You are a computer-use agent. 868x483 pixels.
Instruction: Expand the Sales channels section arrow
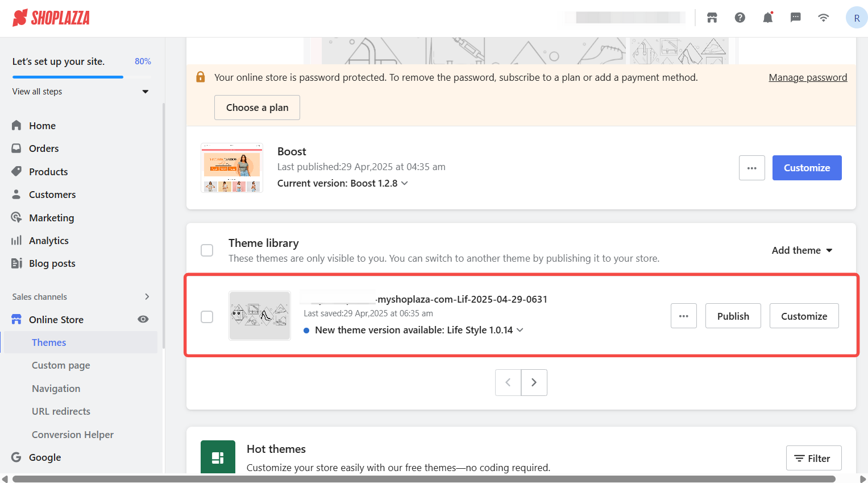click(x=147, y=296)
